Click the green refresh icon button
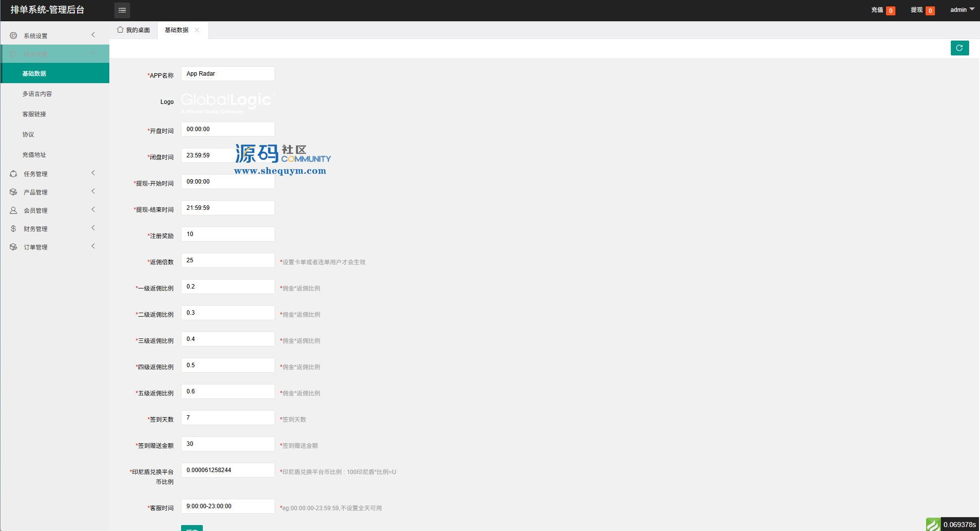The width and height of the screenshot is (980, 531). click(959, 48)
